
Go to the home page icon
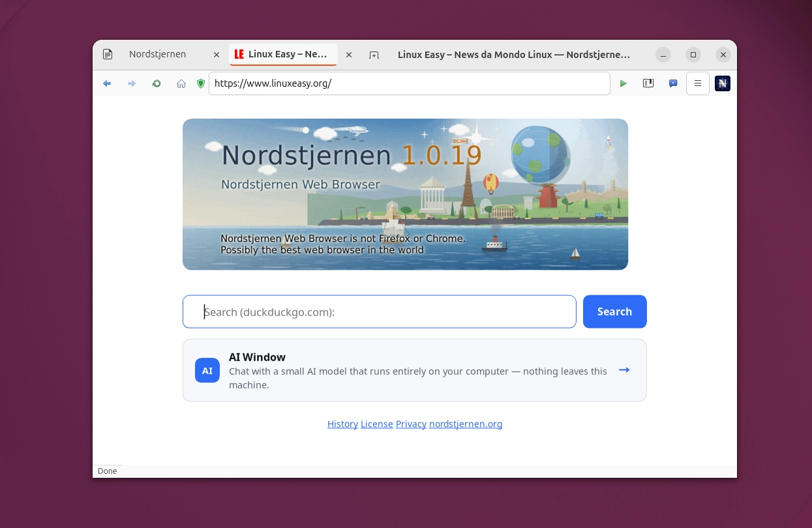(x=181, y=83)
